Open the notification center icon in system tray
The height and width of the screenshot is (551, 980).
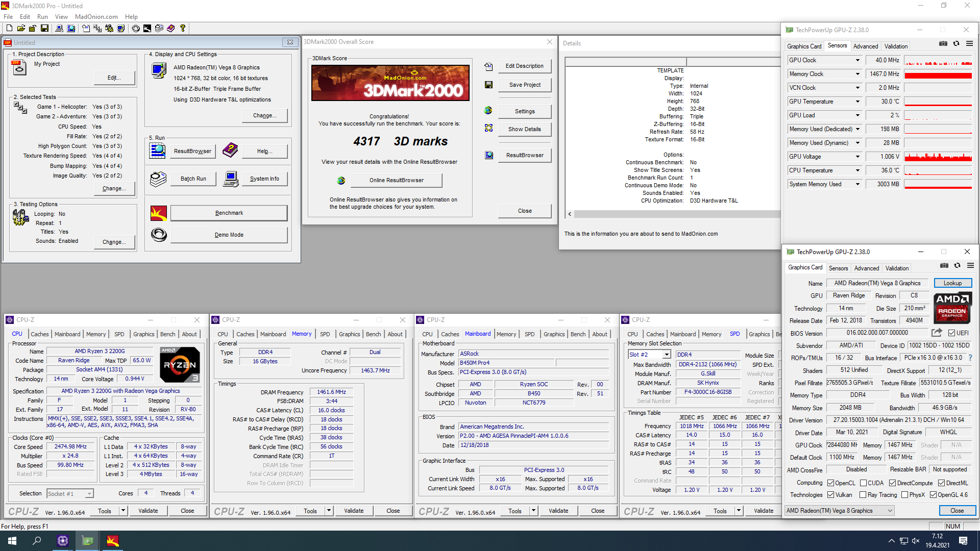point(963,541)
